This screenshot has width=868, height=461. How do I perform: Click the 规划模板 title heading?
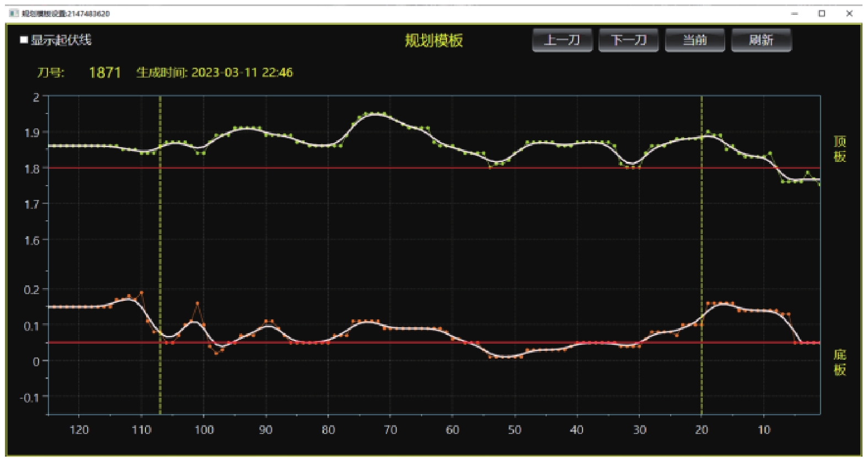tap(434, 40)
